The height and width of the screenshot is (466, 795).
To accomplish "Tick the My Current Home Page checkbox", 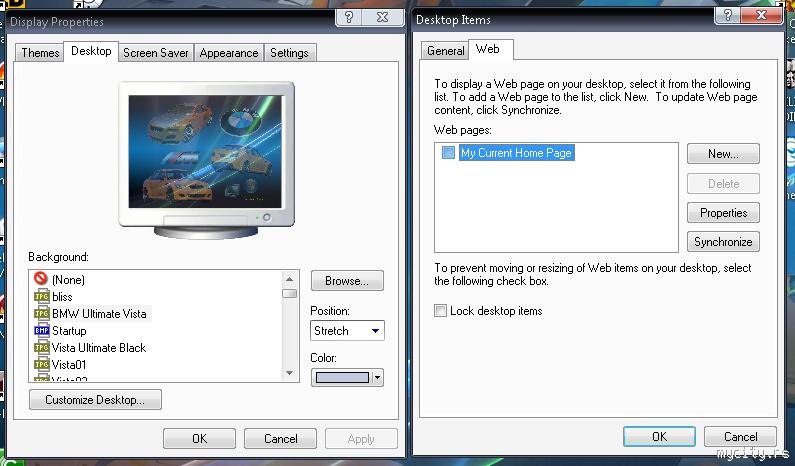I will coord(448,152).
